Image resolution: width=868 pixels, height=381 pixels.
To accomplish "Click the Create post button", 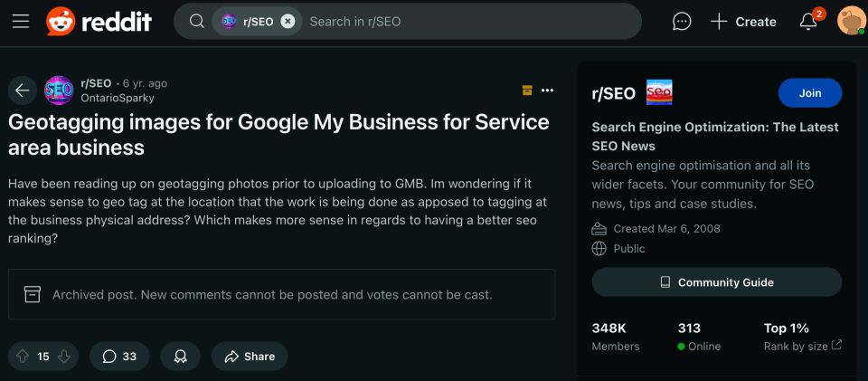I will click(743, 22).
